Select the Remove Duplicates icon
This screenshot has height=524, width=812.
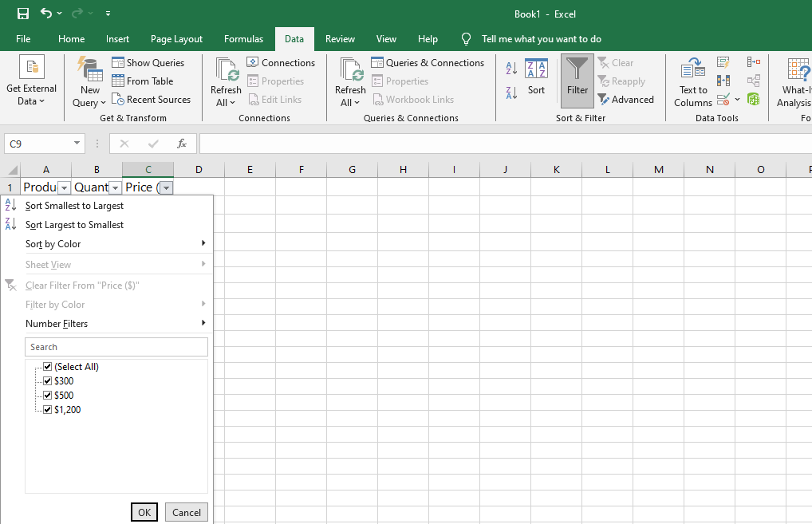[723, 81]
